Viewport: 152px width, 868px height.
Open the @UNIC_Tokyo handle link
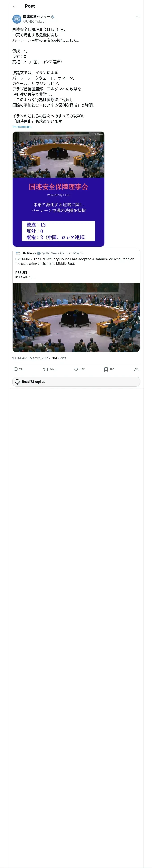pos(34,21)
